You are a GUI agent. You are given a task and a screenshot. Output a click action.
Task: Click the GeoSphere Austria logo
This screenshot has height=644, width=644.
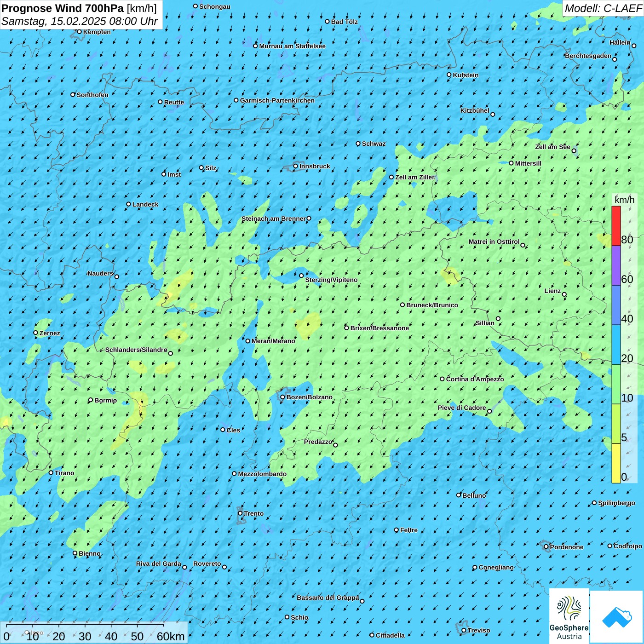tap(569, 615)
